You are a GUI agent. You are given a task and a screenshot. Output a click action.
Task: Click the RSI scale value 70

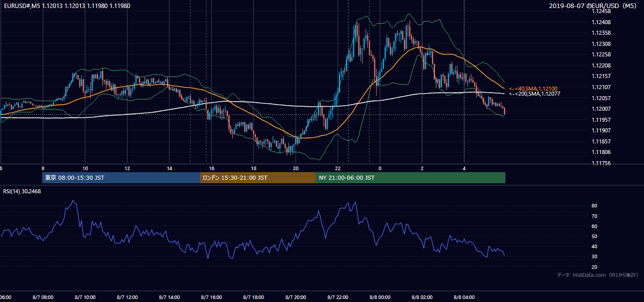coord(595,216)
